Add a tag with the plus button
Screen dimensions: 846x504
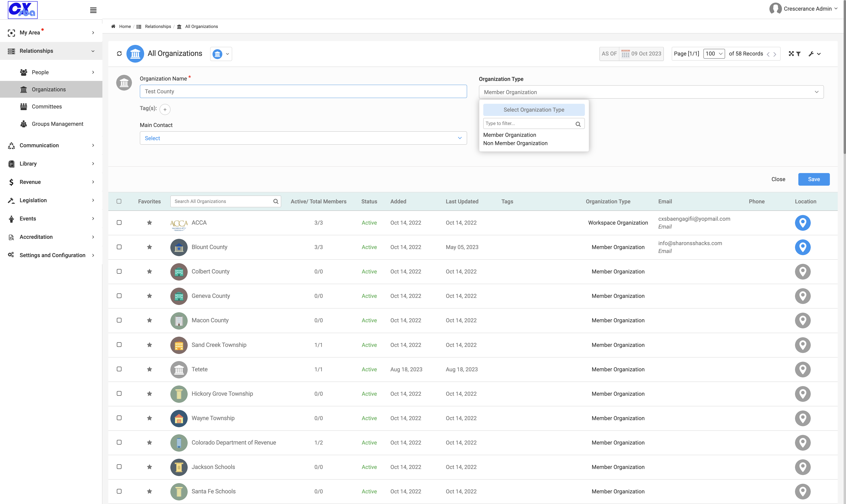coord(165,109)
